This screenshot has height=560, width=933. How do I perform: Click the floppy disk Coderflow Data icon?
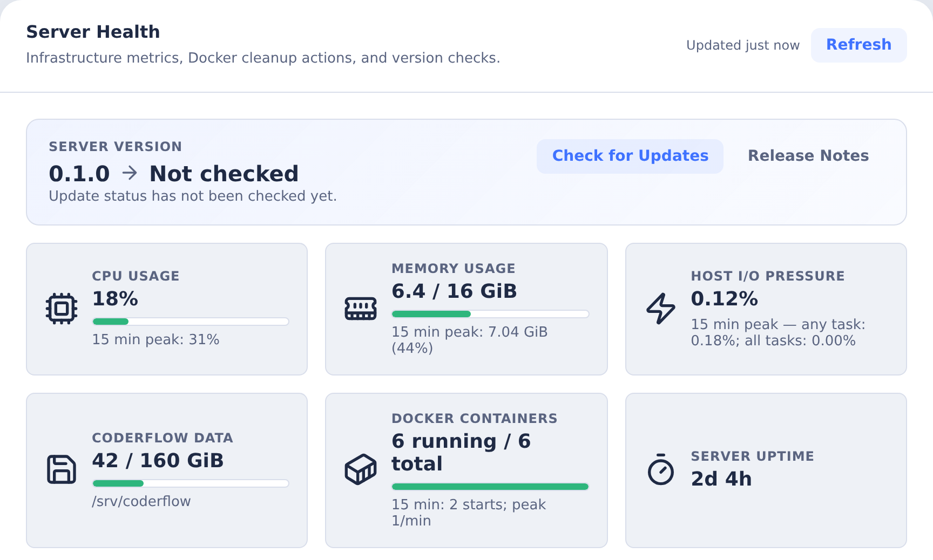point(62,469)
